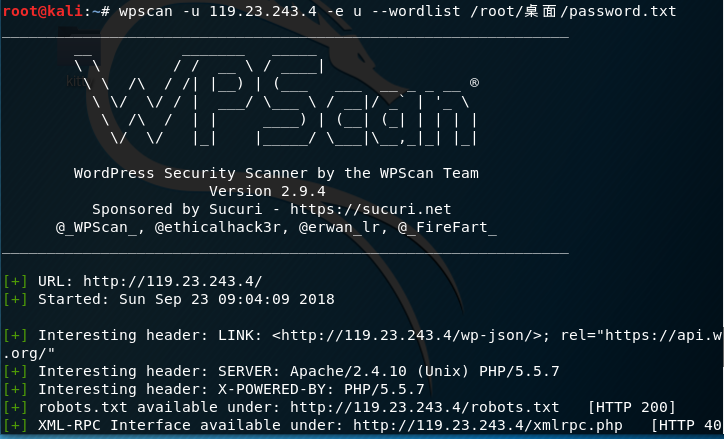The width and height of the screenshot is (724, 439).
Task: Click the Started timestamp line
Action: [186, 299]
